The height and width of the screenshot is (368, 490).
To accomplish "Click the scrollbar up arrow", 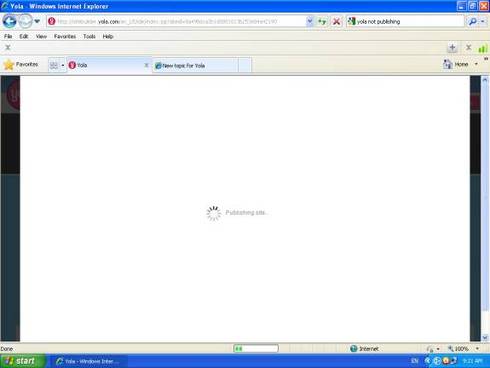I will tap(485, 80).
